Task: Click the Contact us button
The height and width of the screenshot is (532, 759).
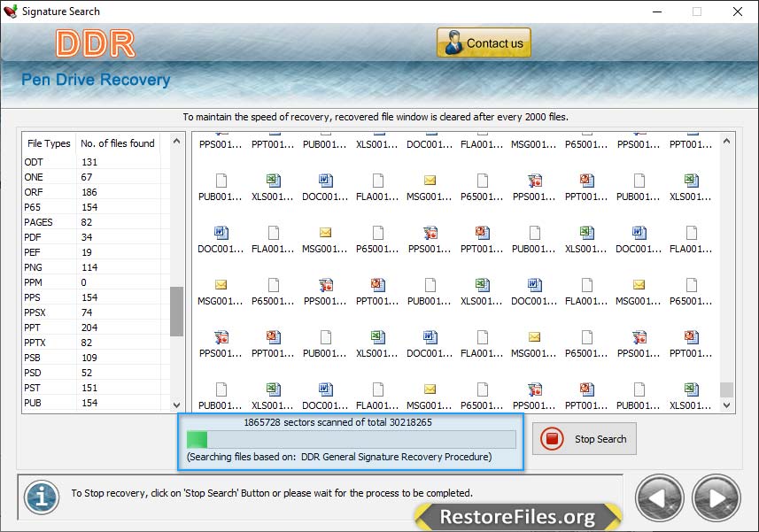Action: pos(484,43)
